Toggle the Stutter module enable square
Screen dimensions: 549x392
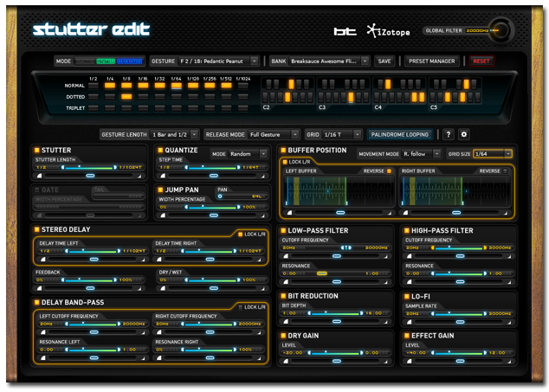[36, 151]
